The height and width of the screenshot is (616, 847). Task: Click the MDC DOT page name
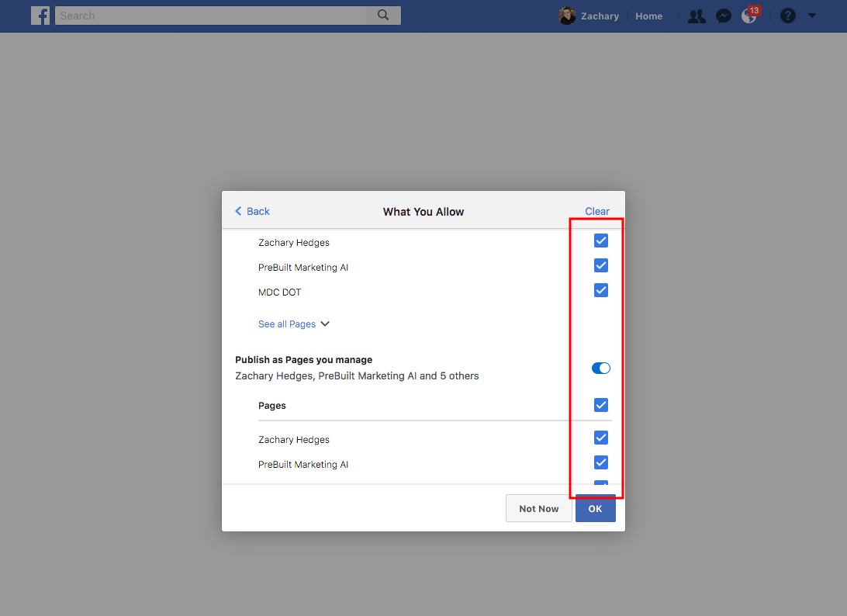(x=279, y=292)
